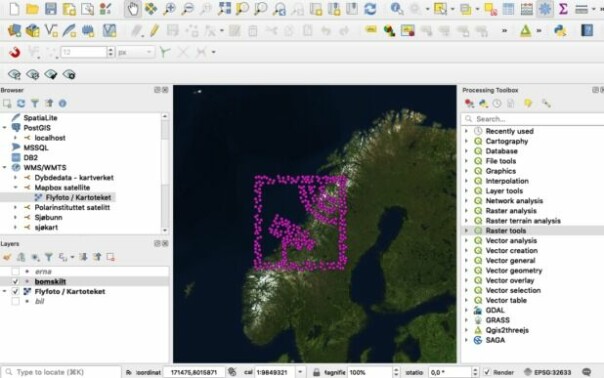Image resolution: width=604 pixels, height=378 pixels.
Task: Click the coordinate field in status bar
Action: (x=194, y=372)
